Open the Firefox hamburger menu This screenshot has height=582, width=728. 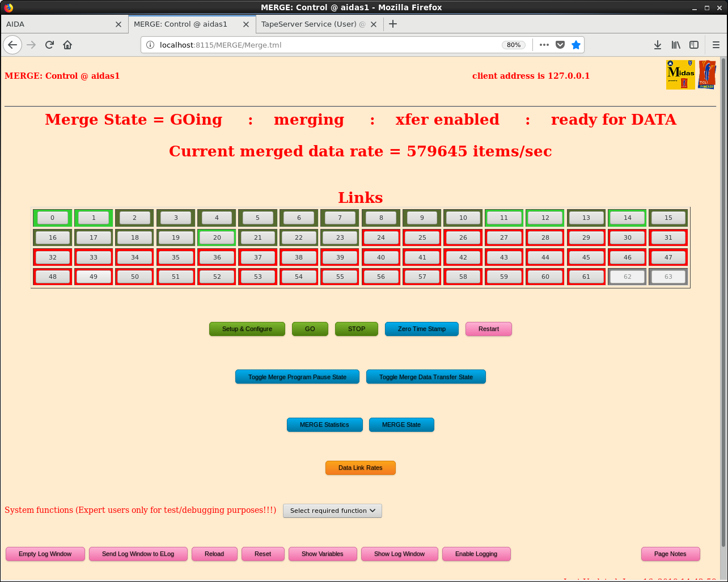tap(716, 45)
